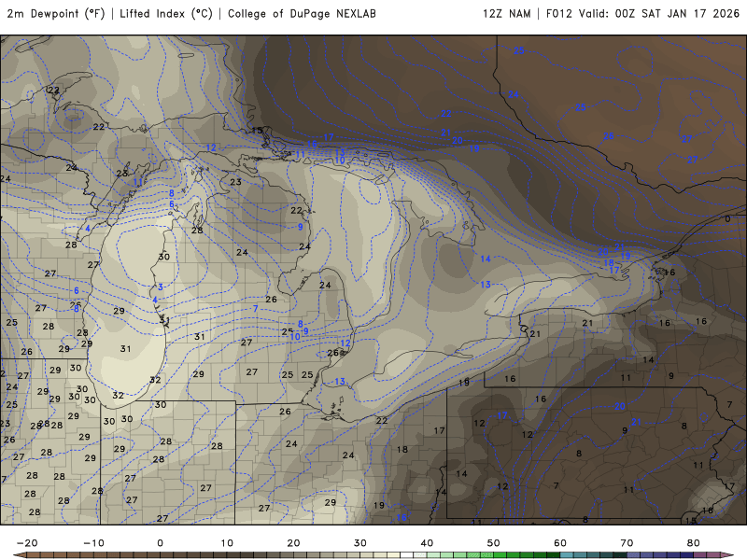Click the 50 tick label on the color scale
The image size is (747, 560).
click(494, 543)
